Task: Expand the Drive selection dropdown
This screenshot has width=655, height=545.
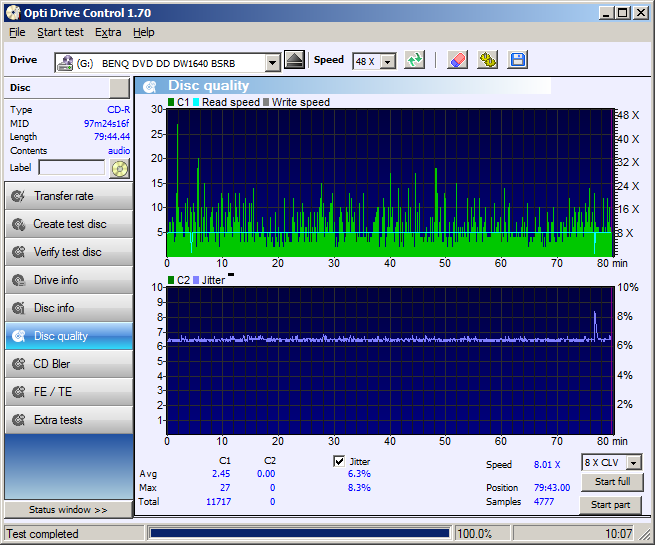Action: (272, 63)
